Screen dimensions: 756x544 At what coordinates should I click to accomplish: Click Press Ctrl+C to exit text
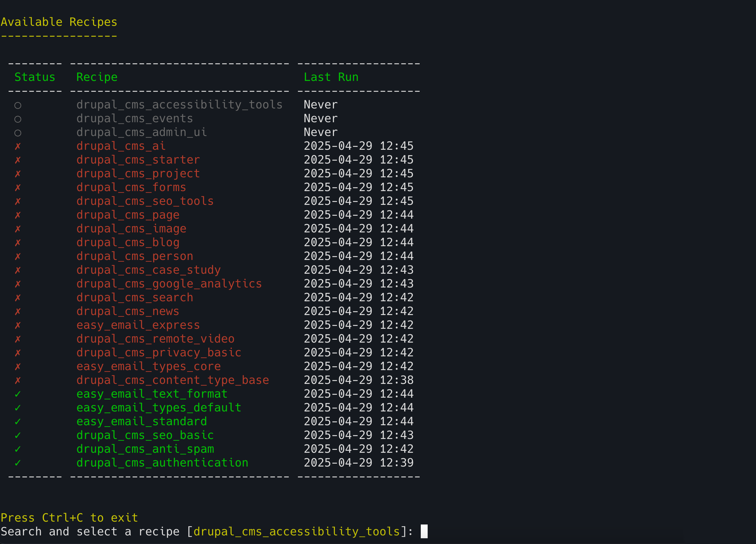pyautogui.click(x=69, y=518)
